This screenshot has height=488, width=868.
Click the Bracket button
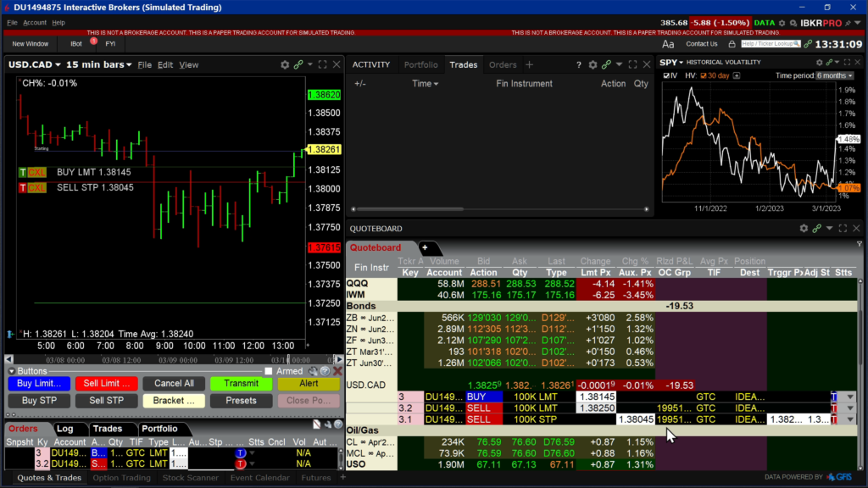[174, 401]
